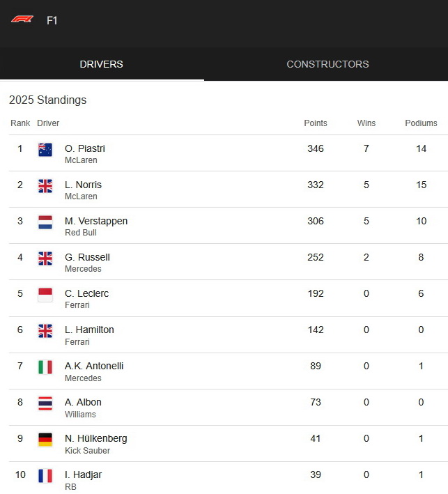Click the F1 title text in header
Viewport: 448px width, 494px height.
(x=52, y=20)
